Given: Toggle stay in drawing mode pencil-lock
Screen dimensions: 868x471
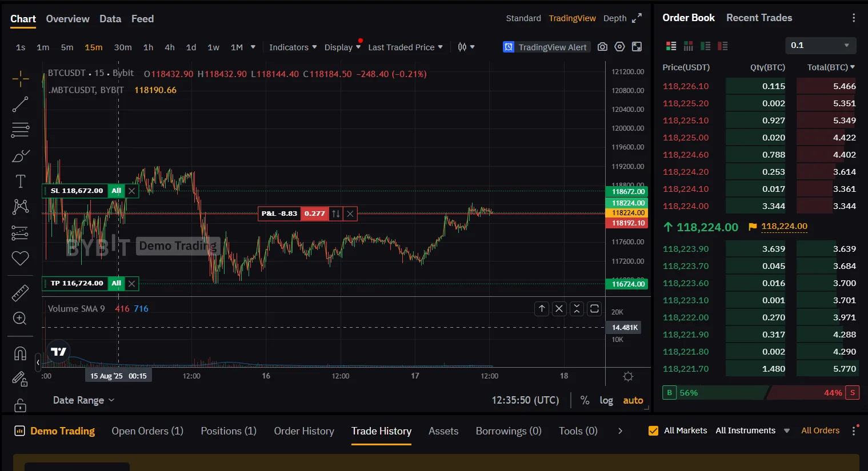Looking at the screenshot, I should click(x=20, y=379).
